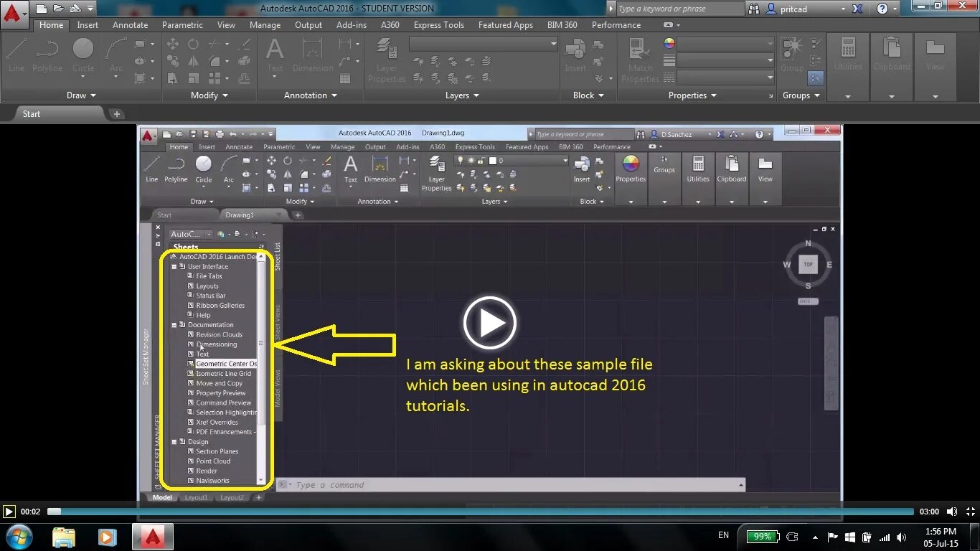
Task: Collapse Documentation node in video tree
Action: [174, 325]
